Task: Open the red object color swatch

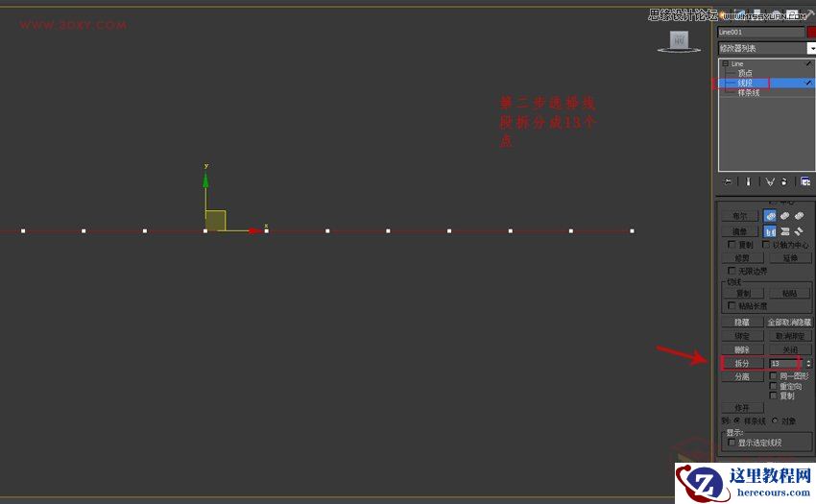Action: click(811, 32)
